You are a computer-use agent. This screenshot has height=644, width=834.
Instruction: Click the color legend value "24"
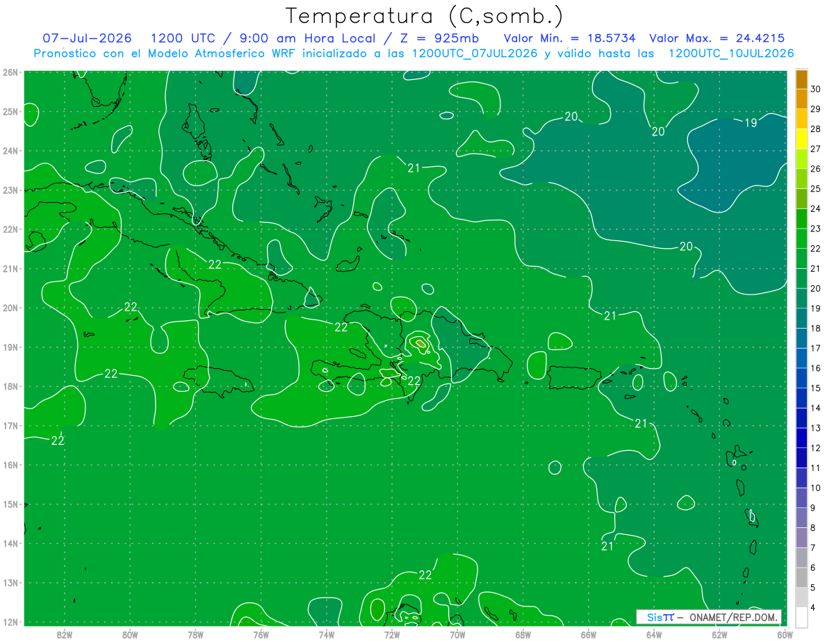pos(815,208)
